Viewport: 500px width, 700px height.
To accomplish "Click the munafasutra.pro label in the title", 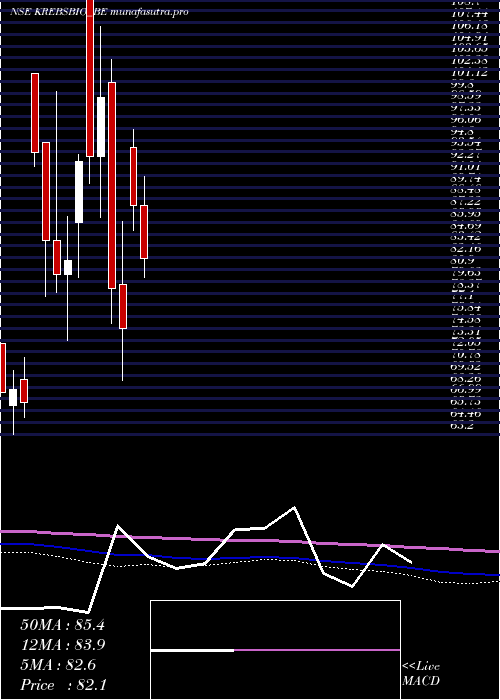I will point(149,12).
